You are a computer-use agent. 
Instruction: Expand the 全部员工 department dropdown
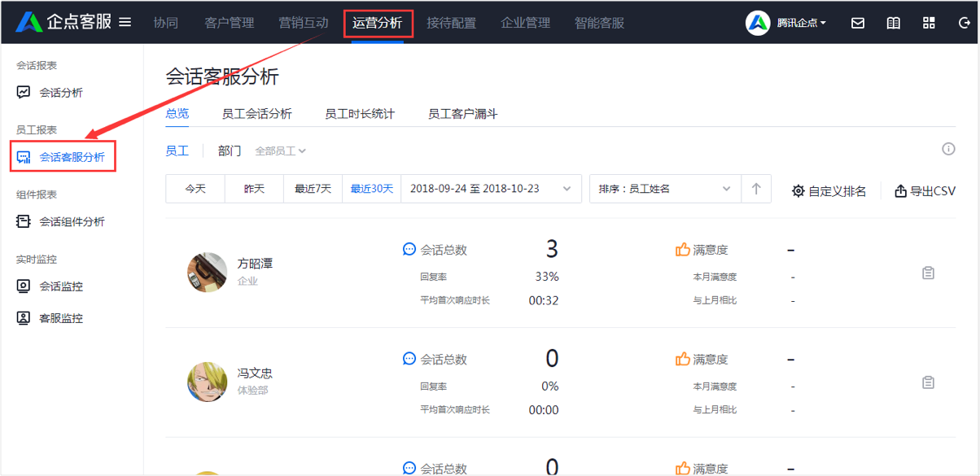click(x=280, y=150)
